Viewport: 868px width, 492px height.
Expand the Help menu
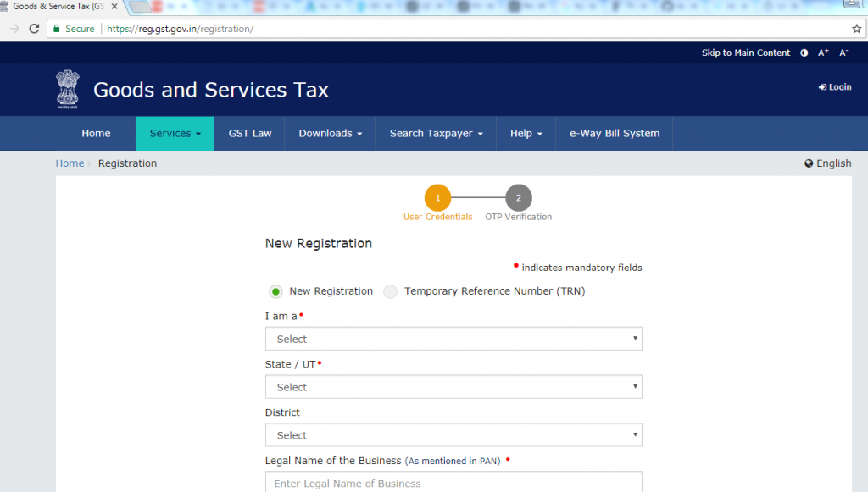526,133
